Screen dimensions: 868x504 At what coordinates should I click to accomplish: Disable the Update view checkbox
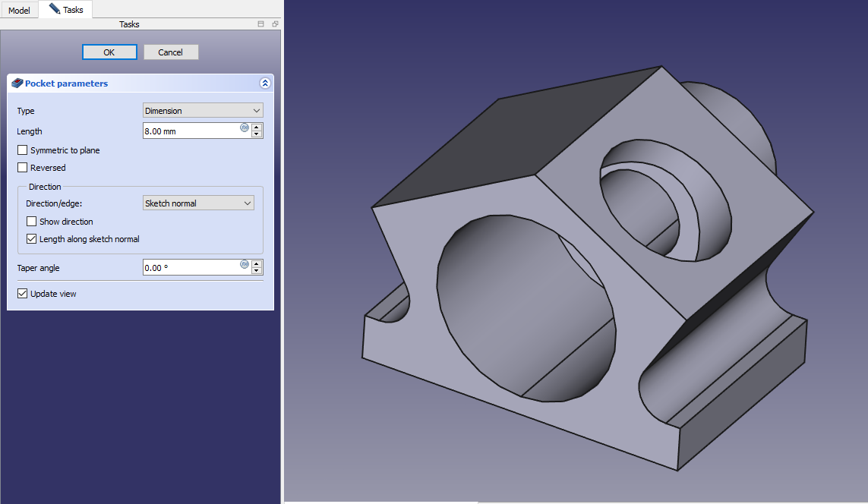[x=23, y=294]
